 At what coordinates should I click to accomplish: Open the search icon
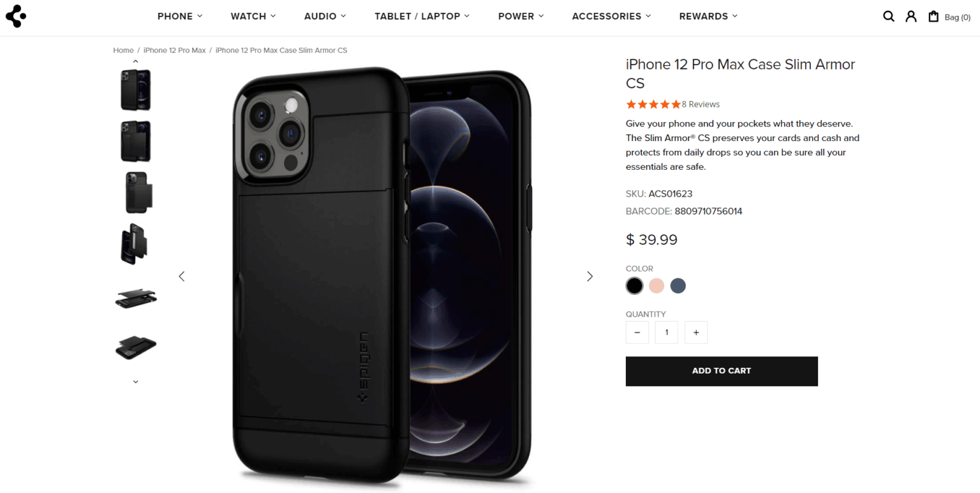tap(889, 16)
